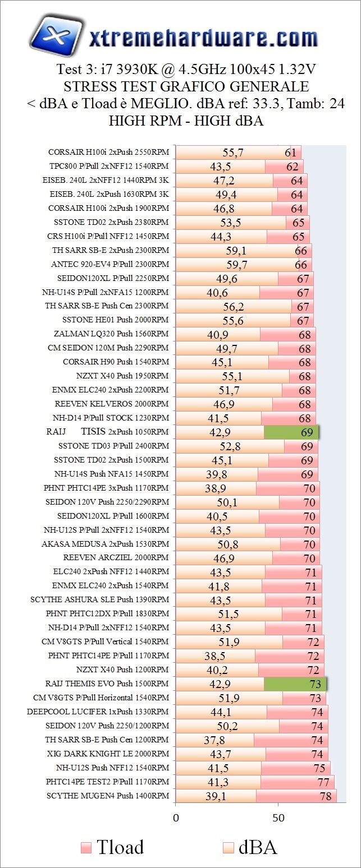Viewport: 361px width, 868px height.
Task: Click the pink Tload legend swatch
Action: [x=86, y=847]
